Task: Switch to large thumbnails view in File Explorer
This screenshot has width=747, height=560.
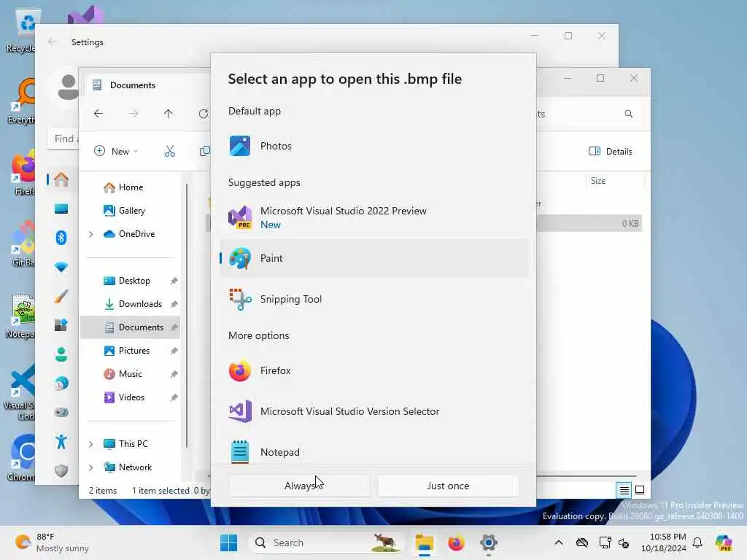Action: tap(640, 489)
